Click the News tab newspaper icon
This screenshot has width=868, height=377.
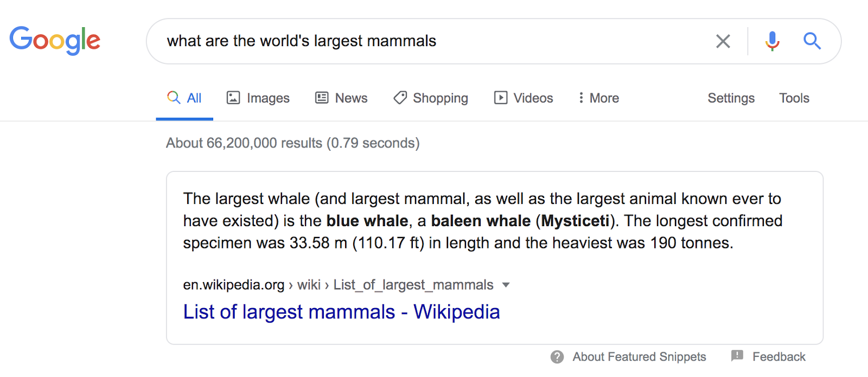322,98
